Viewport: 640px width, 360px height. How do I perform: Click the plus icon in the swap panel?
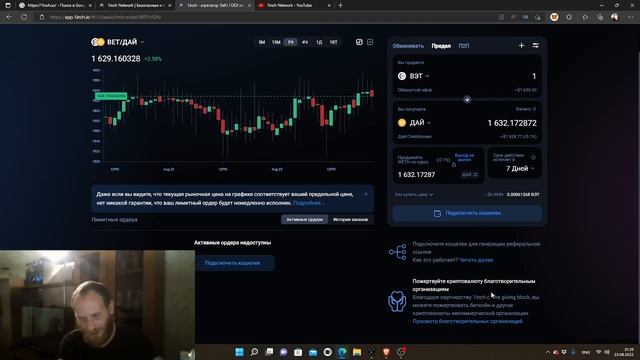click(x=521, y=45)
